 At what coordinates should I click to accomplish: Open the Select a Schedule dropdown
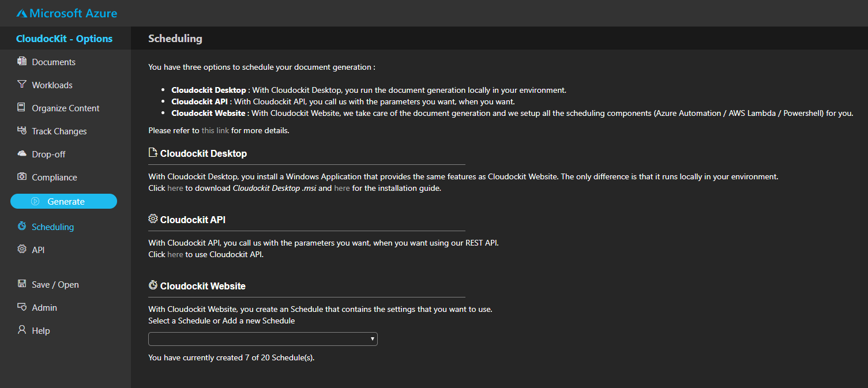click(x=263, y=338)
